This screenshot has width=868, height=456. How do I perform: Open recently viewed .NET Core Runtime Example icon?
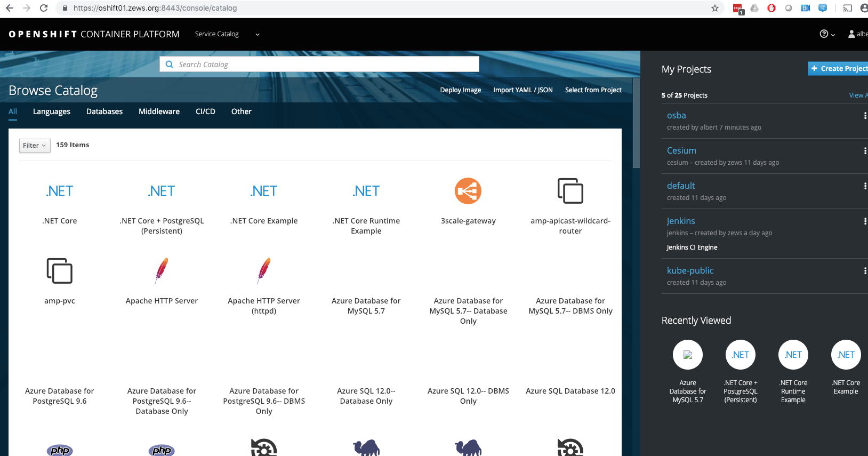793,355
